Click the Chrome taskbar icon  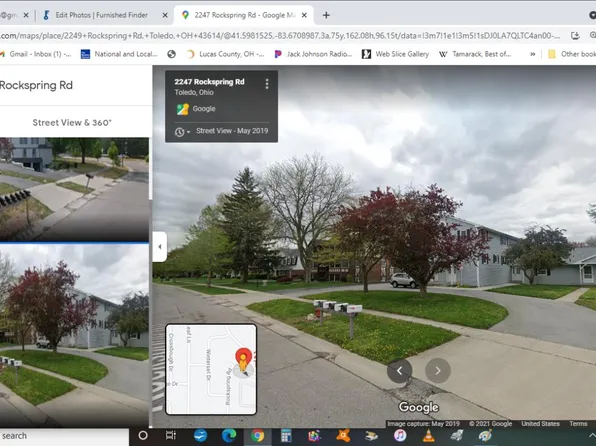257,435
